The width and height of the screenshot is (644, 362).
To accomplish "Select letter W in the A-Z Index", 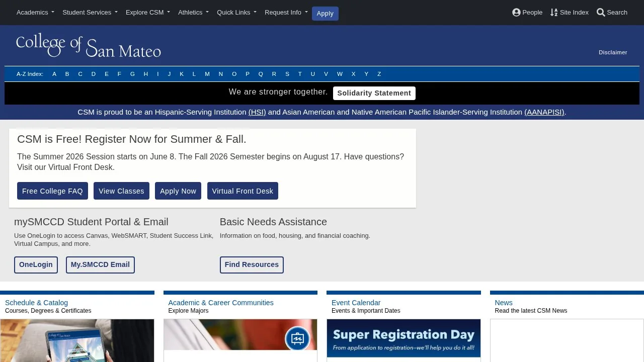I will (x=340, y=74).
